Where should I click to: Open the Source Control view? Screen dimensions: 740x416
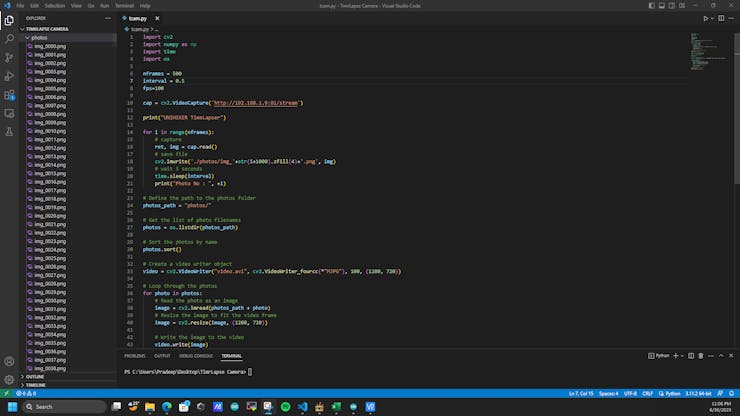(9, 57)
